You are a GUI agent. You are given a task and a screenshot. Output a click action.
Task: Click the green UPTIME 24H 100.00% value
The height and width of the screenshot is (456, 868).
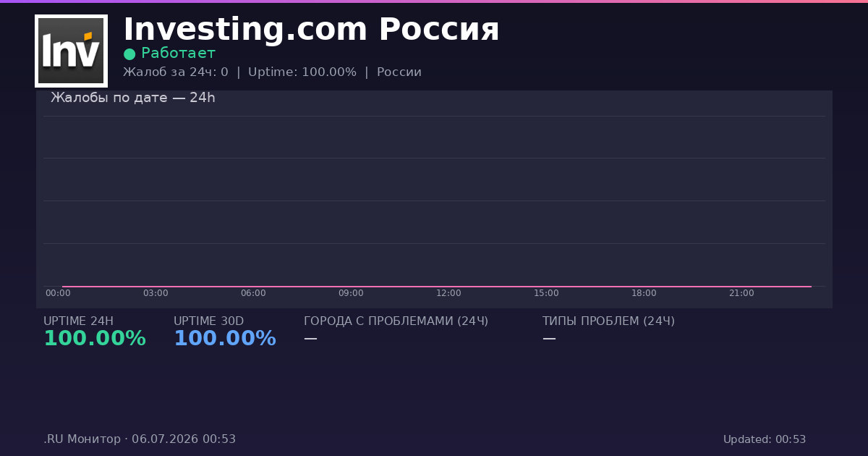tap(95, 339)
